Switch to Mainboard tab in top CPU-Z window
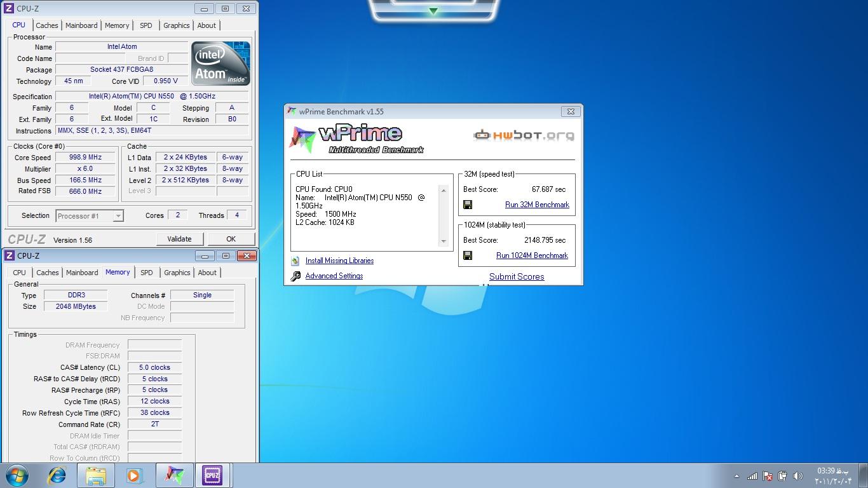 click(x=81, y=25)
